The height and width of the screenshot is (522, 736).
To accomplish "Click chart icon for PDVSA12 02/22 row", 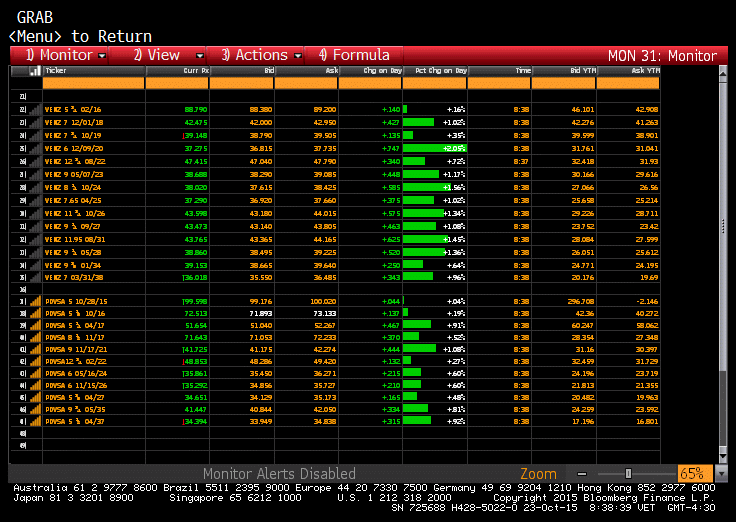I will [35, 361].
